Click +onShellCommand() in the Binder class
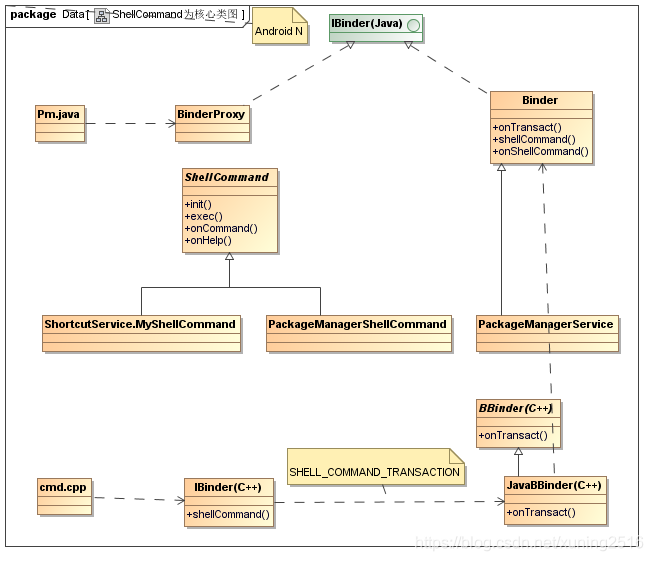This screenshot has height=561, width=653. tap(541, 152)
